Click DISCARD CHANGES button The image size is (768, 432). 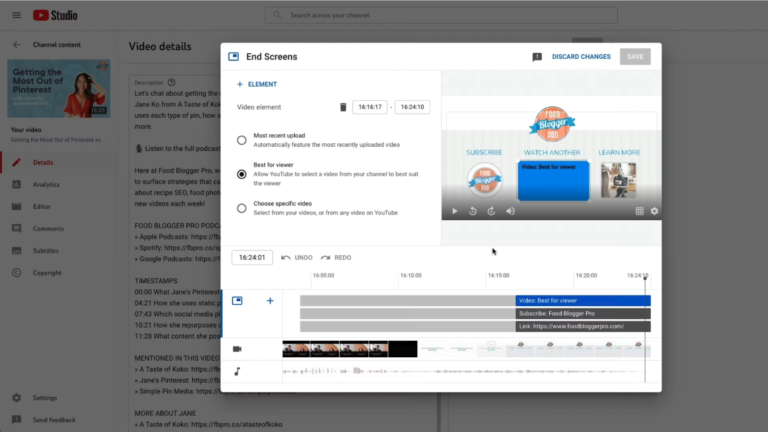[581, 57]
